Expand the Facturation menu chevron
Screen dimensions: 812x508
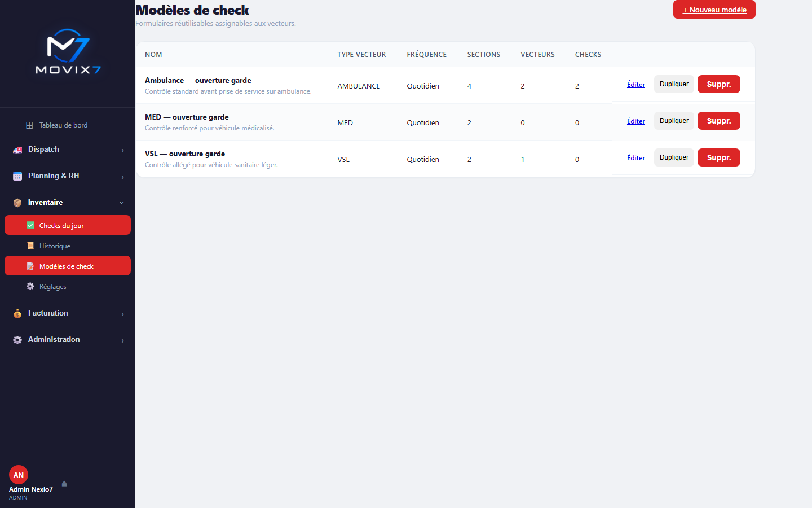point(122,314)
